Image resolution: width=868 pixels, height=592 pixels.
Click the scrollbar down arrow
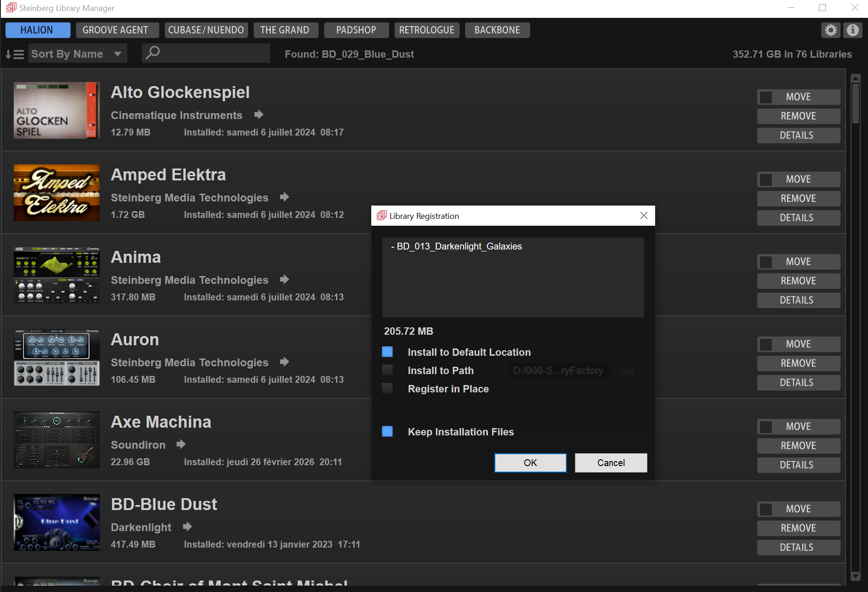click(855, 576)
